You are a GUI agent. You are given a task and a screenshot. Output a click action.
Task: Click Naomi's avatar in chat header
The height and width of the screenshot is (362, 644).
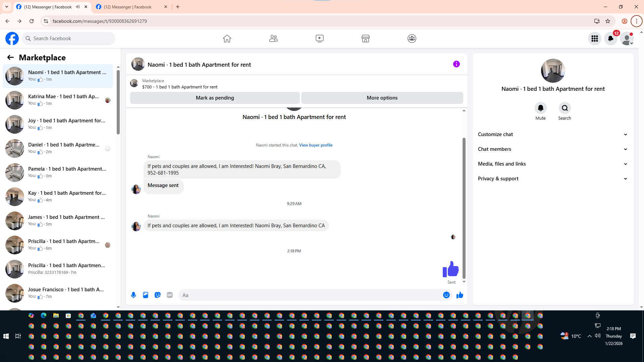point(138,64)
